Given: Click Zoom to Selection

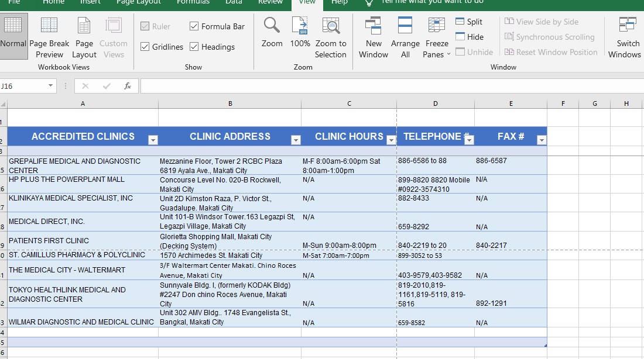Looking at the screenshot, I should 331,37.
